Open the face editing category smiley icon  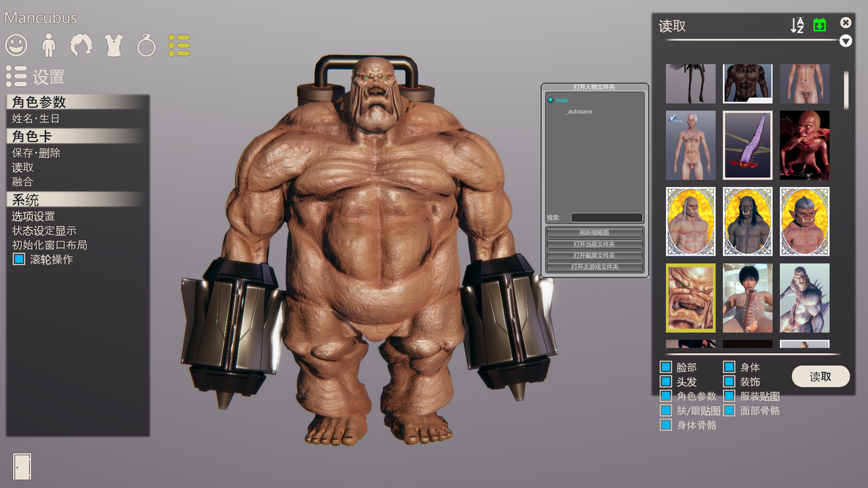[x=16, y=45]
